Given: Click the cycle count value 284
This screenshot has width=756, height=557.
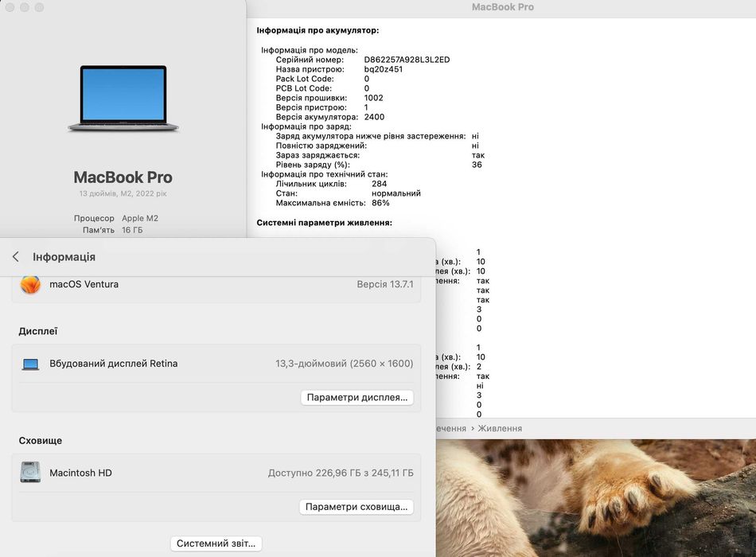Looking at the screenshot, I should [x=380, y=184].
